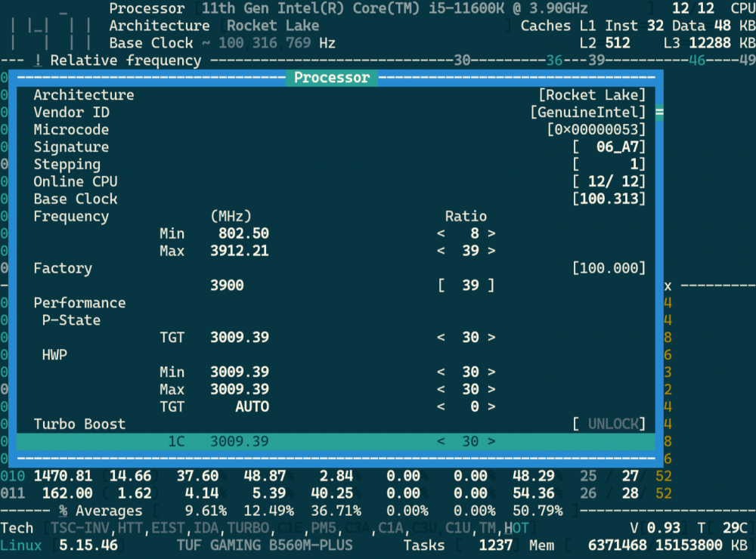Click the Base Clock [100.313] value

pyautogui.click(x=609, y=199)
